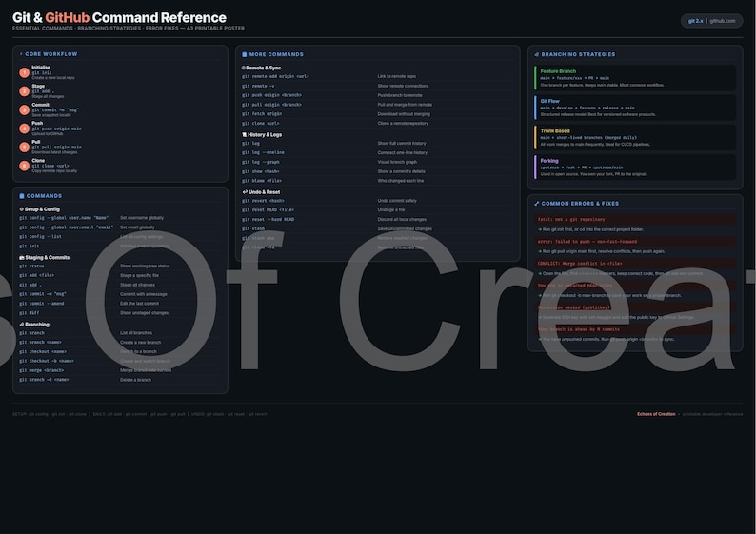Click the folder icon beside Staging & Commits
Screen dimensions: 756x534
(x=22, y=257)
